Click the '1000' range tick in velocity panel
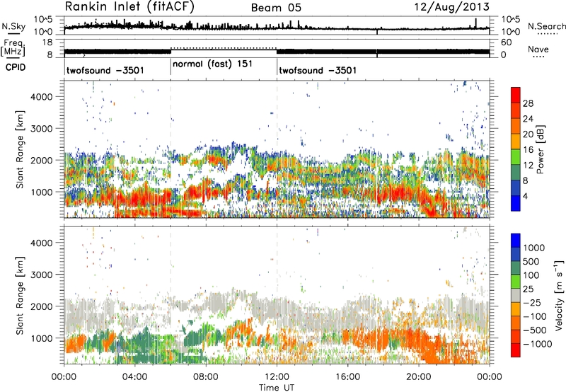Screen dimensions: 566x392 (41, 338)
